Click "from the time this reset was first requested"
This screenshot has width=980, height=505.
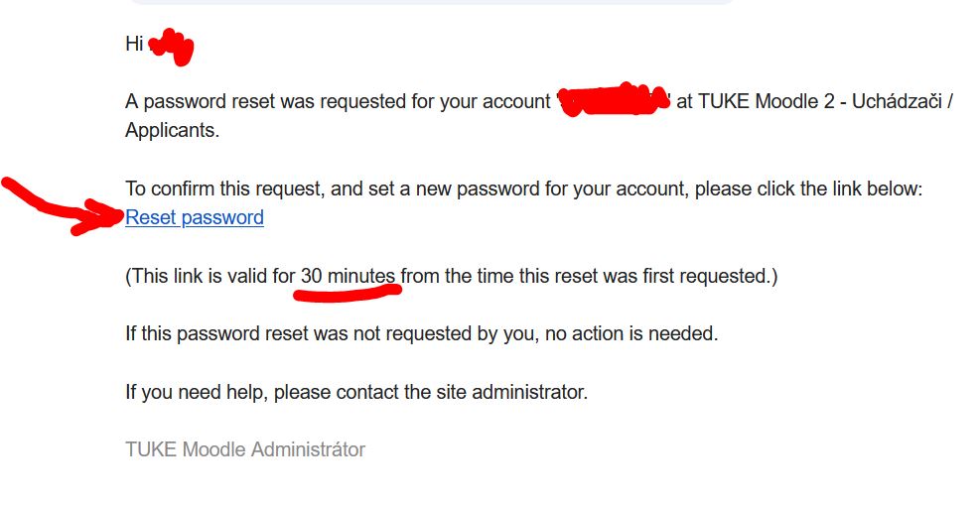[586, 276]
